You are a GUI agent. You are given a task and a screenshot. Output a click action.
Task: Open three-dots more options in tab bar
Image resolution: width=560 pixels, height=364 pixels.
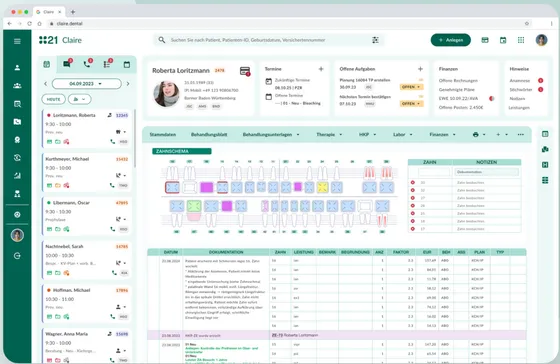pyautogui.click(x=521, y=135)
